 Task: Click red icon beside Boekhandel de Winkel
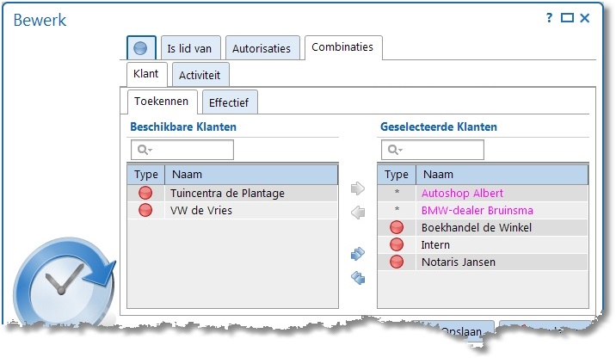click(397, 227)
